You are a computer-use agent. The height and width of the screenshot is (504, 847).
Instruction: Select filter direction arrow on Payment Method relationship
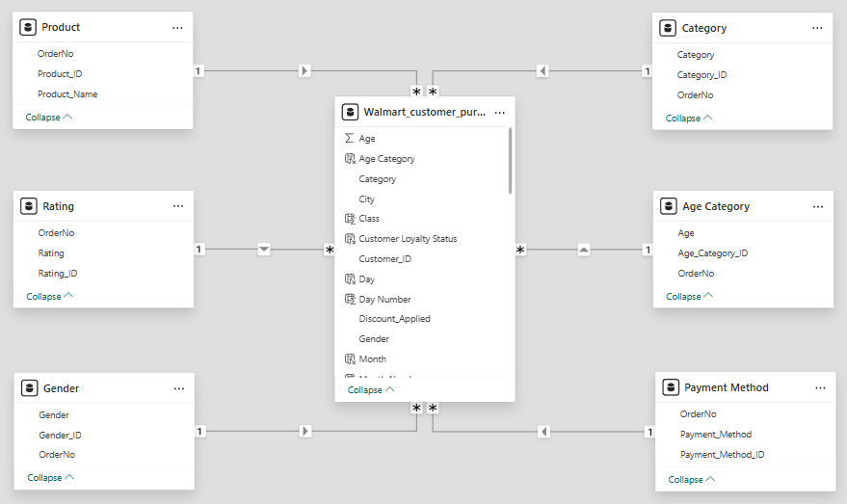(x=544, y=431)
